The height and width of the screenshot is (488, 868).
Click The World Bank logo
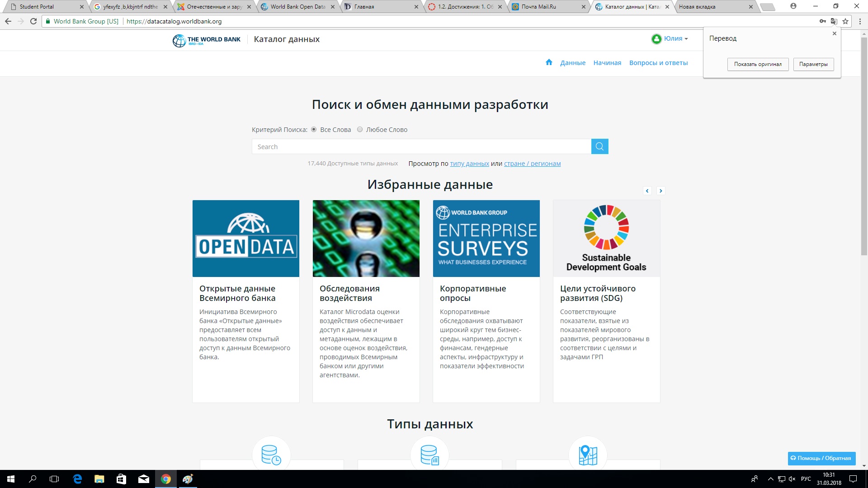207,40
